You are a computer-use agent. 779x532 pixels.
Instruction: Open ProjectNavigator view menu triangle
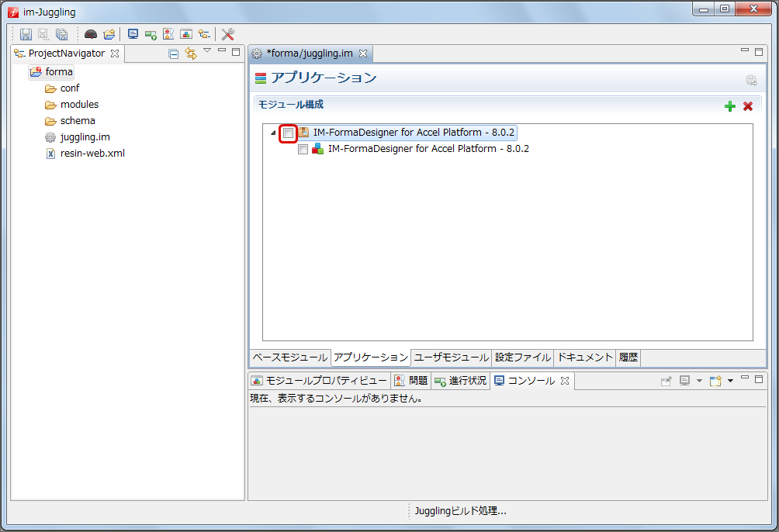[207, 50]
